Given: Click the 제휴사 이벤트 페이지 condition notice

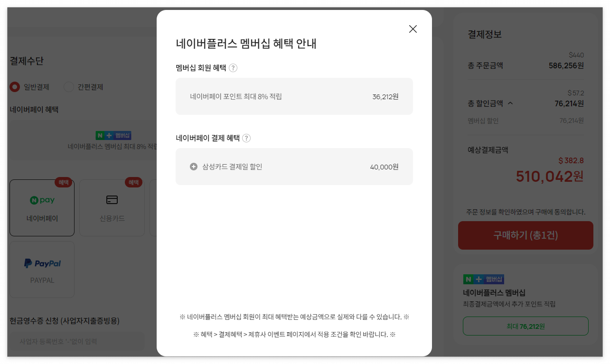Looking at the screenshot, I should 294,334.
